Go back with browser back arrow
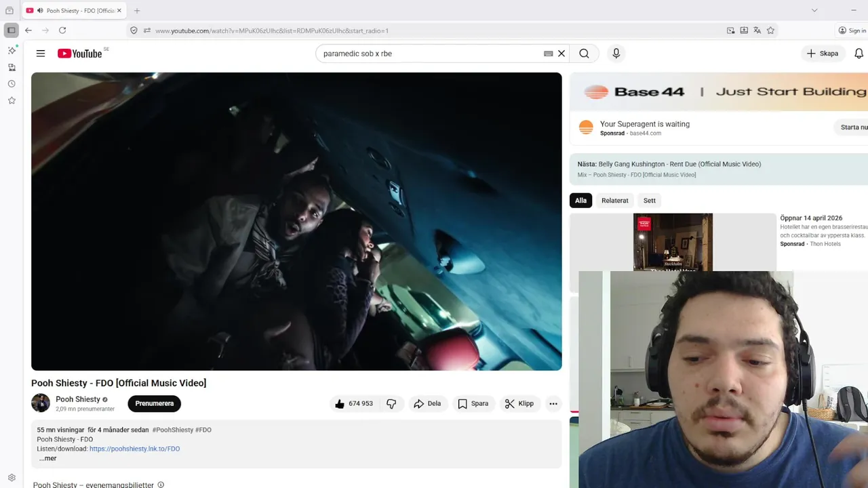The image size is (868, 488). [28, 30]
